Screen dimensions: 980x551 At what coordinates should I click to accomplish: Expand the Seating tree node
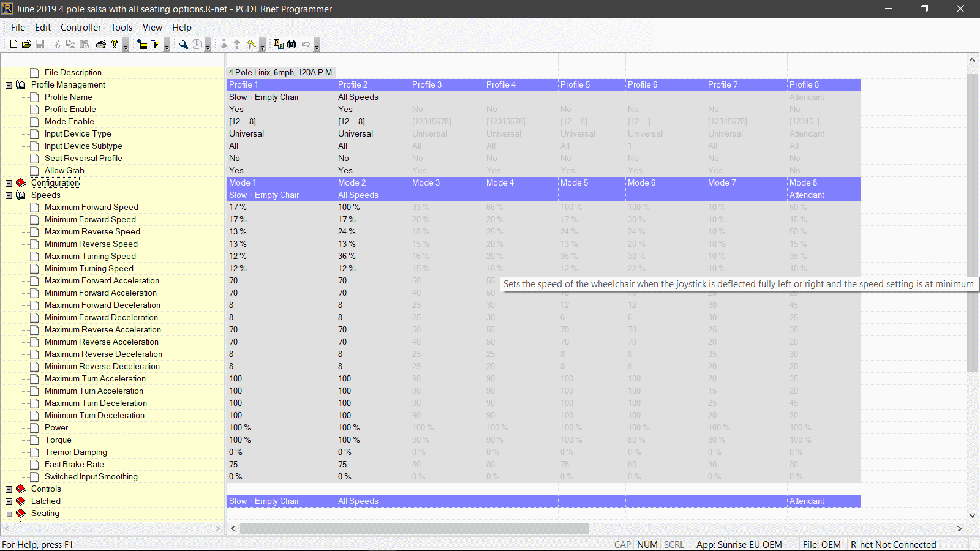click(x=9, y=514)
